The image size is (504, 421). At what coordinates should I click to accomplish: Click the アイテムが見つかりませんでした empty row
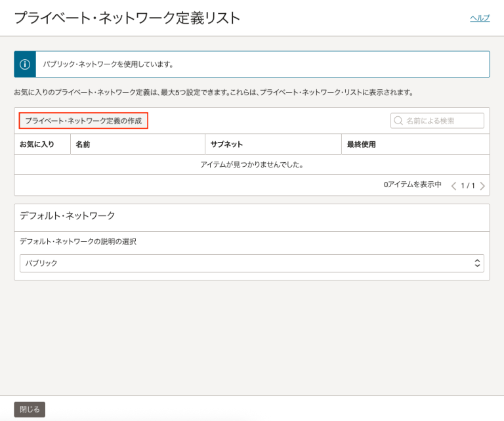pyautogui.click(x=251, y=164)
